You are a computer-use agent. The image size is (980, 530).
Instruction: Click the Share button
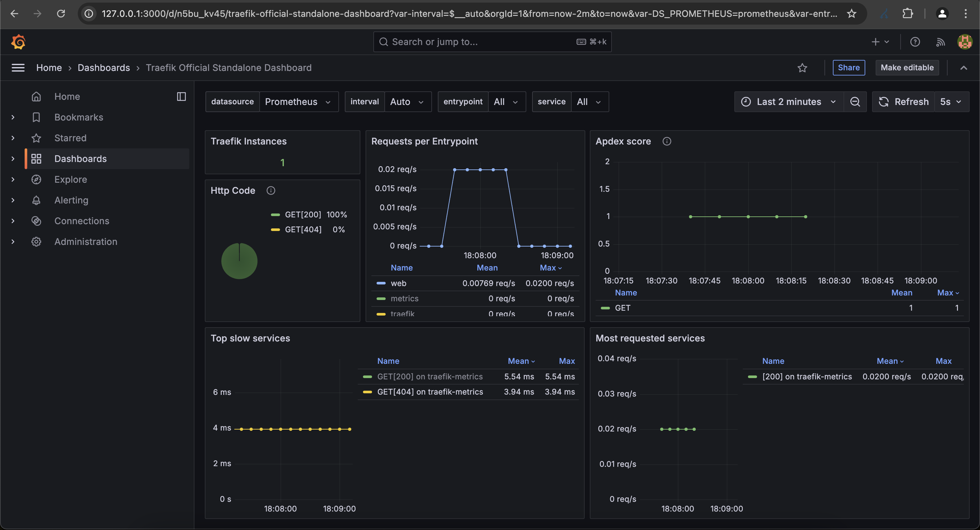[849, 67]
